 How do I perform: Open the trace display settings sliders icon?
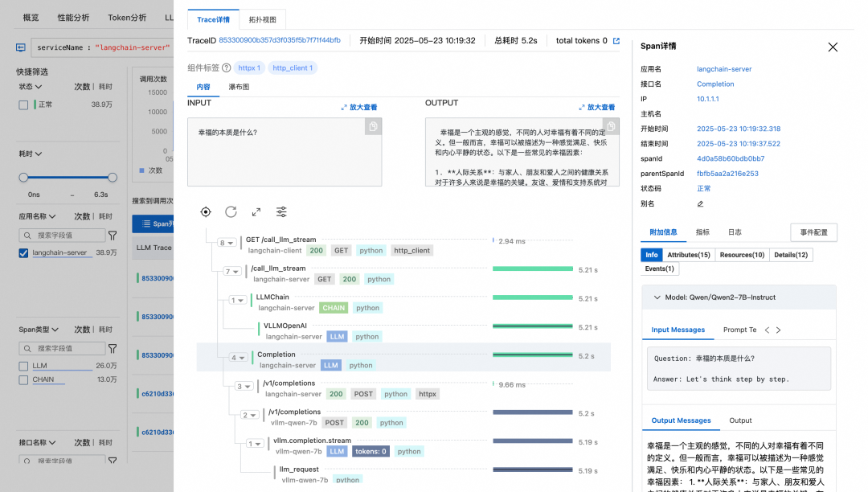281,211
